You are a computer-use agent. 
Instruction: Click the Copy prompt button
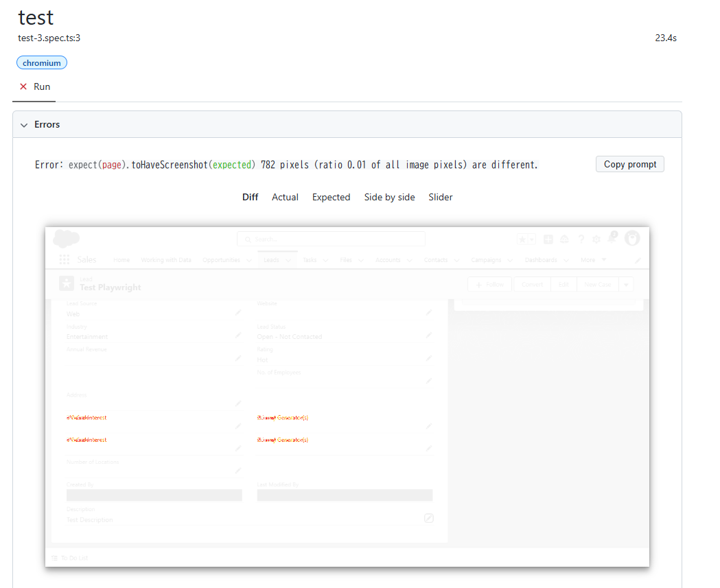pos(629,165)
